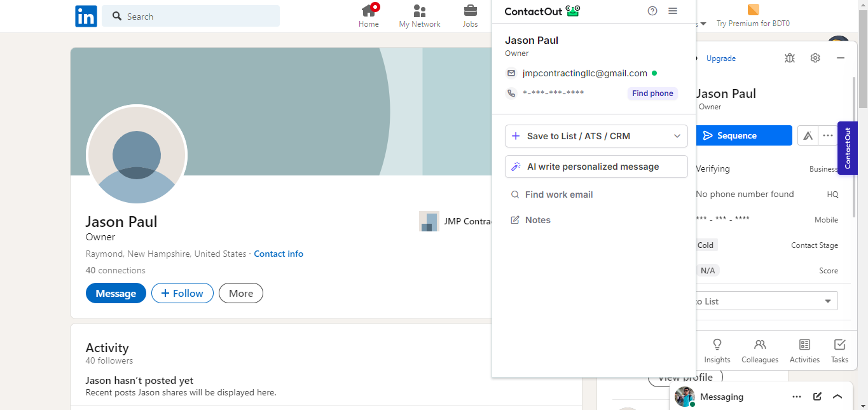Expand the Messaging panel chevron
868x410 pixels.
(x=837, y=397)
